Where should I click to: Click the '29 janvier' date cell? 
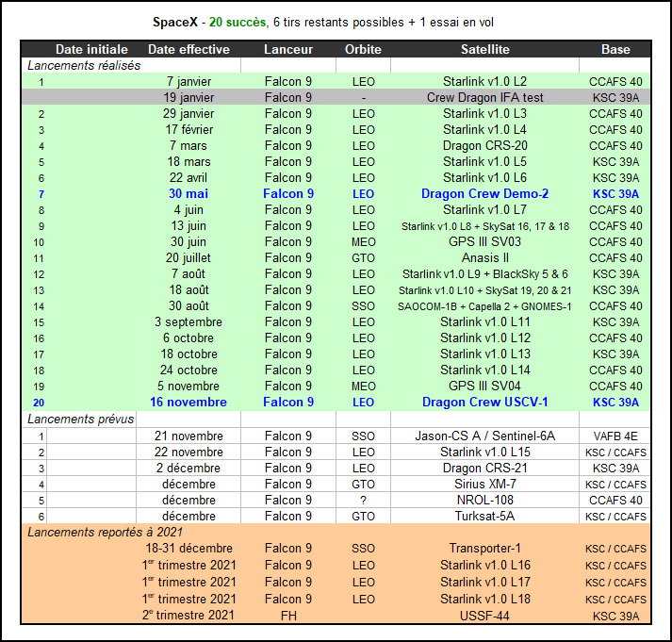tap(188, 113)
